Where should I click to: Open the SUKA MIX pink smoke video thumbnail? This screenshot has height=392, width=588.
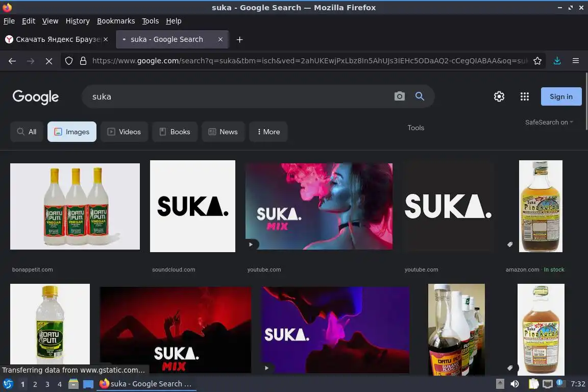[318, 206]
